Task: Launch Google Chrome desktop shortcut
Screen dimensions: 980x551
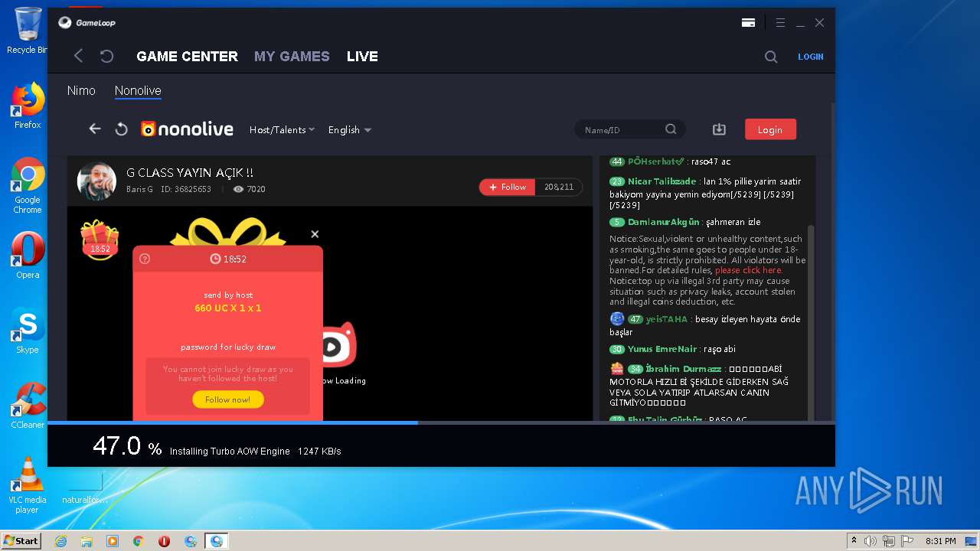Action: tap(28, 186)
